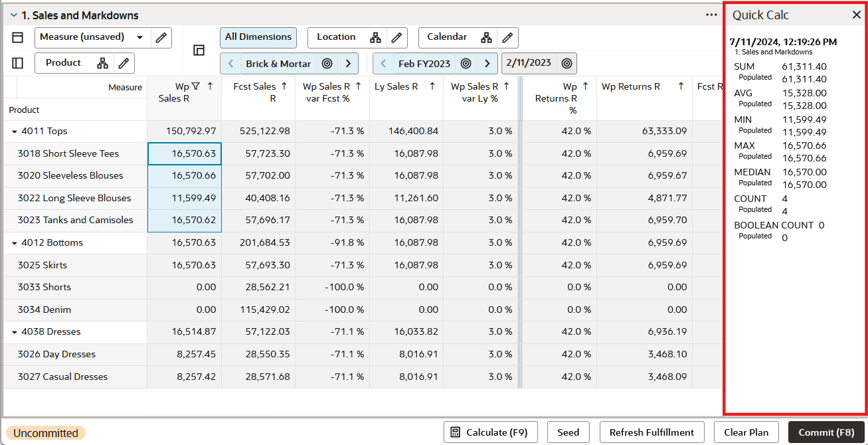
Task: Click the panel layout icon near All Dimensions
Action: pyautogui.click(x=199, y=50)
